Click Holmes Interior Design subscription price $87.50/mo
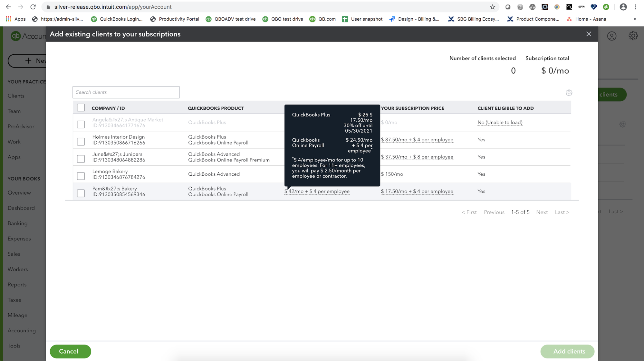This screenshot has height=361, width=644. click(x=417, y=140)
